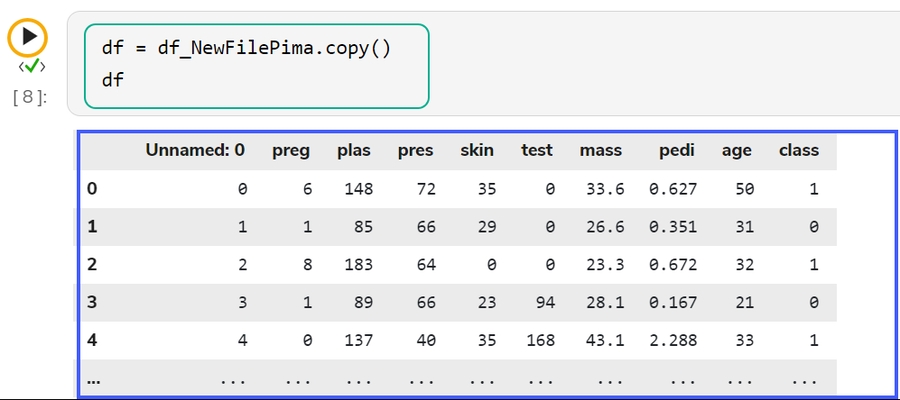The image size is (900, 400).
Task: Click the 'skin' column header
Action: [x=477, y=151]
